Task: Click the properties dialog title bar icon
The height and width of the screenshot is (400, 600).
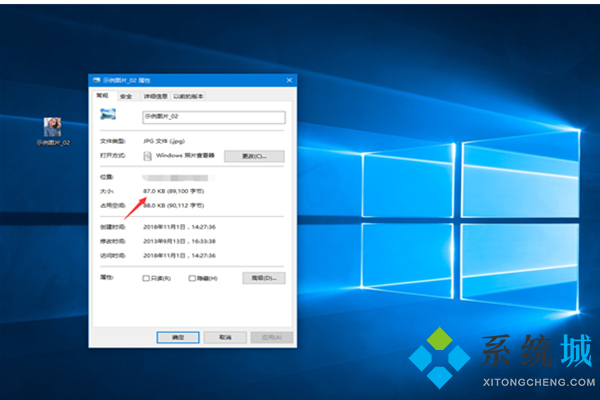Action: 95,80
